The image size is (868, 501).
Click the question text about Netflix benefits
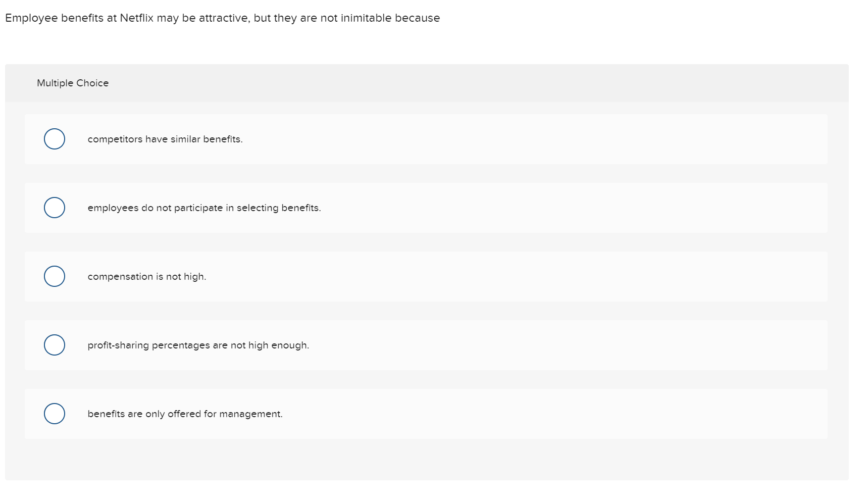222,18
